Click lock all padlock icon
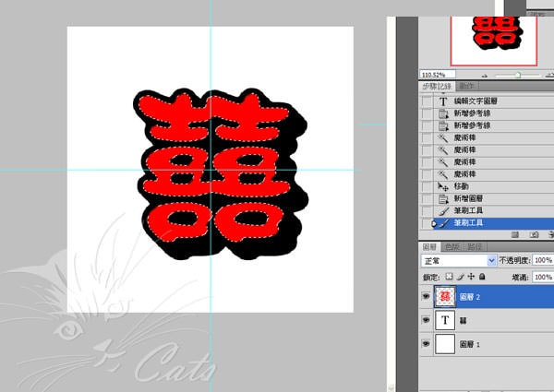This screenshot has width=554, height=392. tap(480, 276)
